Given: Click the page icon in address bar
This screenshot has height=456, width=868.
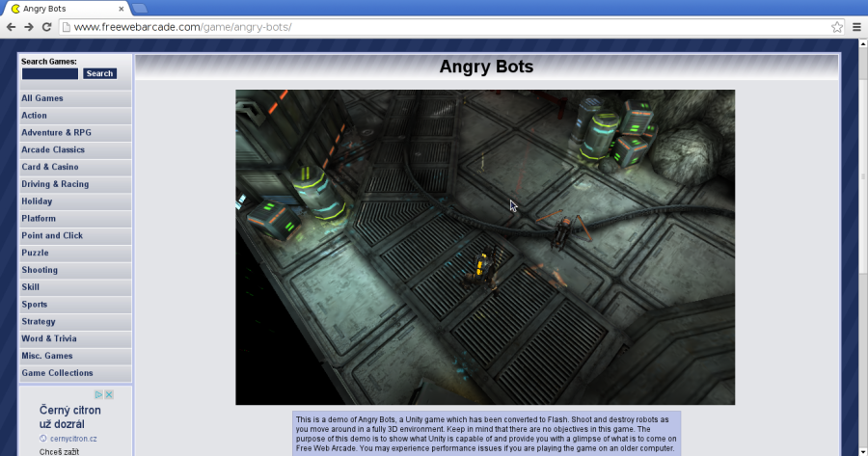Looking at the screenshot, I should coord(67,27).
